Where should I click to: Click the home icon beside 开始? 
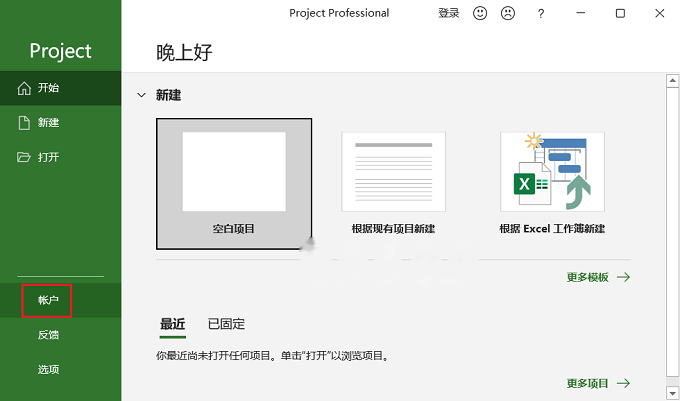pyautogui.click(x=24, y=88)
